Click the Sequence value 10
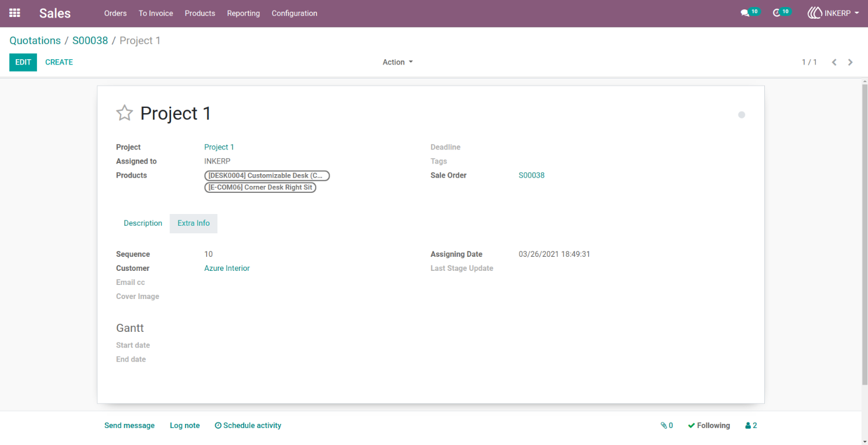Viewport: 868px width, 445px height. 209,254
